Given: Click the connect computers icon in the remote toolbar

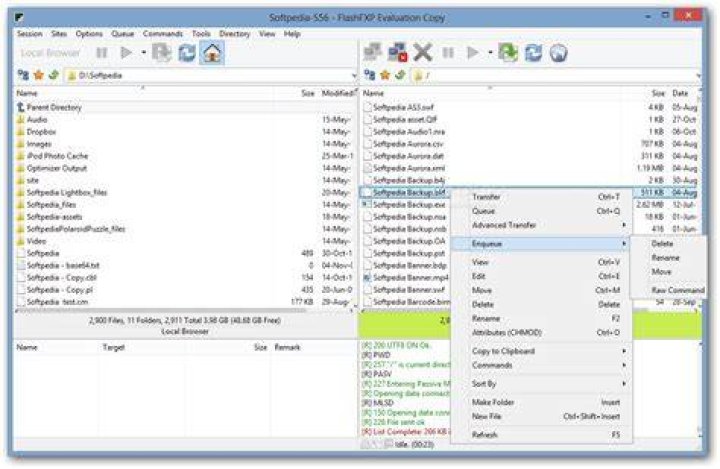Looking at the screenshot, I should tap(372, 52).
